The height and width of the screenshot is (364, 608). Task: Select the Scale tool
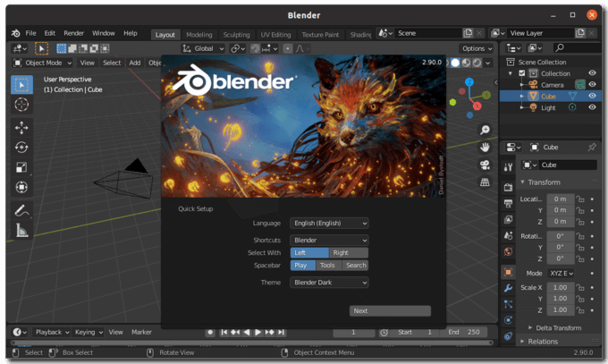(x=21, y=167)
